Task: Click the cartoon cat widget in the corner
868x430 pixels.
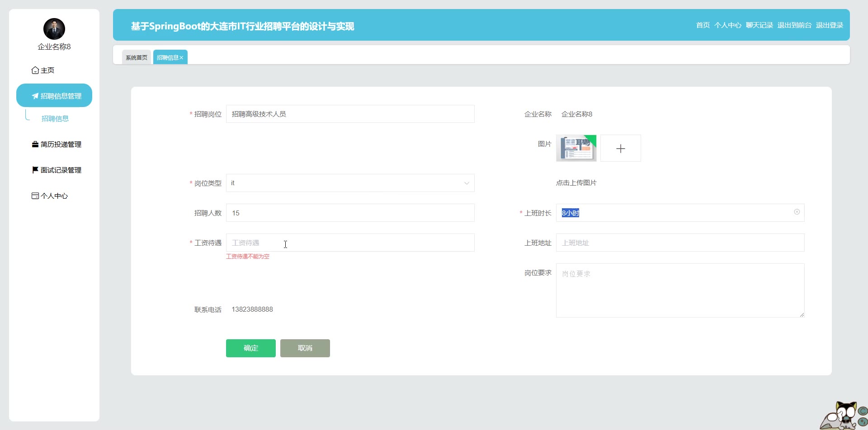Action: tap(844, 416)
